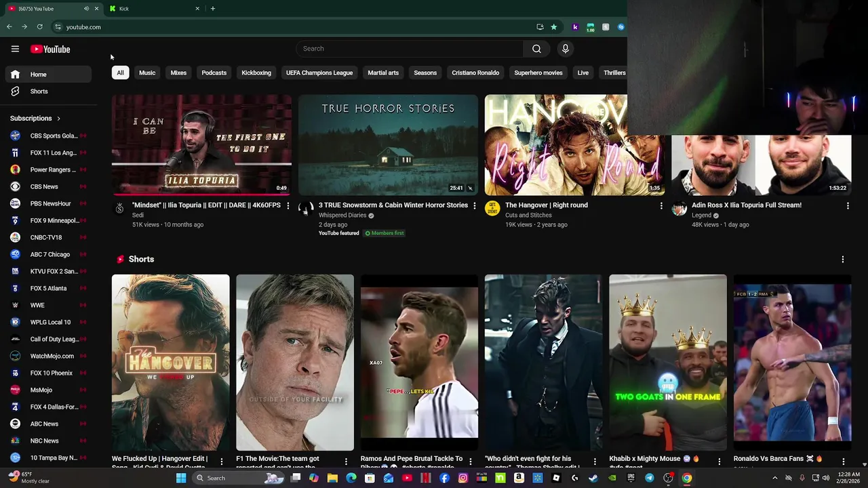Click the Subscriptions heading
Image resolution: width=868 pixels, height=488 pixels.
[x=31, y=119]
